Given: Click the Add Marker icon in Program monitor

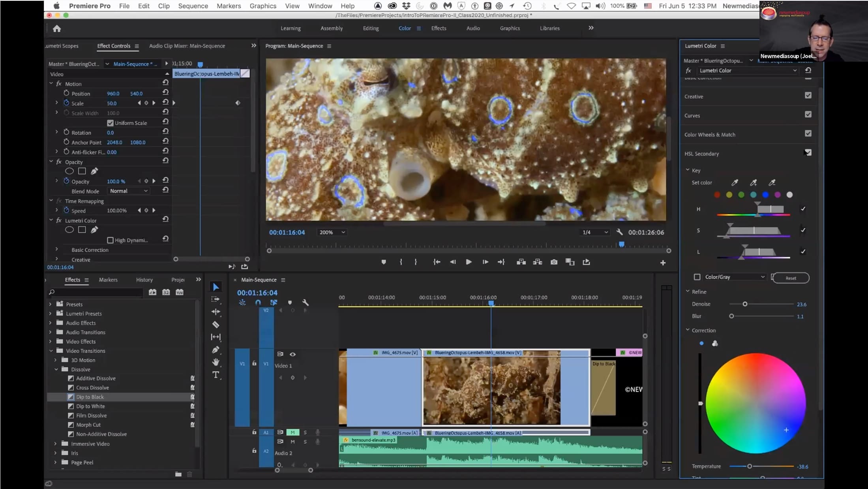Looking at the screenshot, I should coord(383,262).
